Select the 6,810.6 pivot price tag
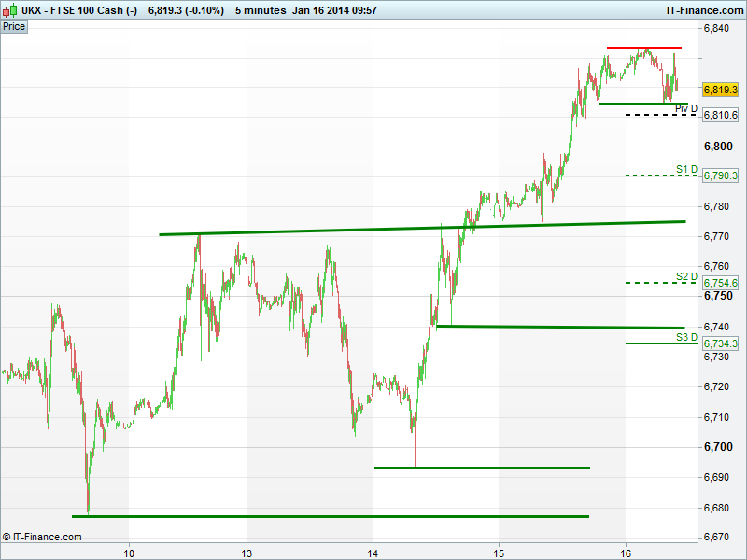Image resolution: width=747 pixels, height=560 pixels. click(x=720, y=115)
